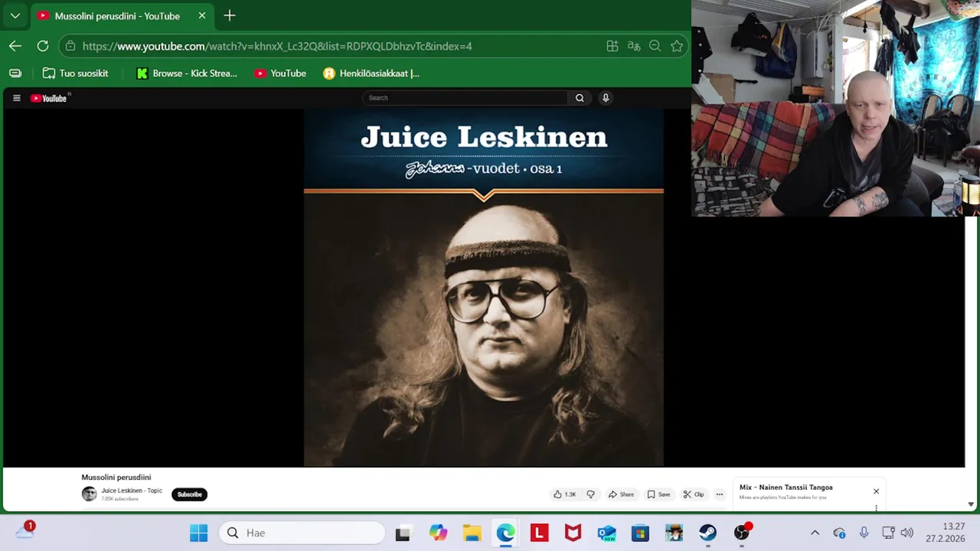Screen dimensions: 980x551
Task: Open Tuo suosikit import favorites
Action: [x=75, y=73]
